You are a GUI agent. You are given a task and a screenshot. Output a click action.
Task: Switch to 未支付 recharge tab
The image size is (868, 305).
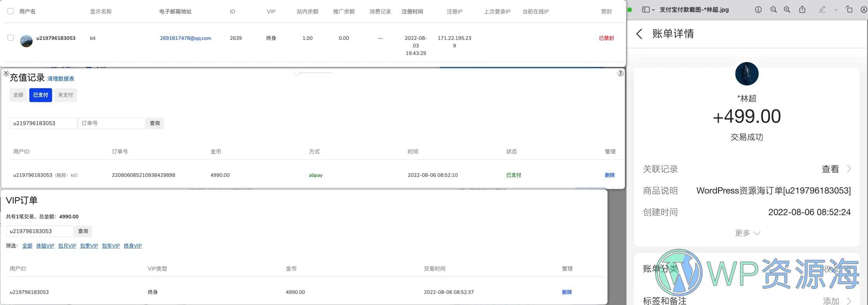coord(65,95)
